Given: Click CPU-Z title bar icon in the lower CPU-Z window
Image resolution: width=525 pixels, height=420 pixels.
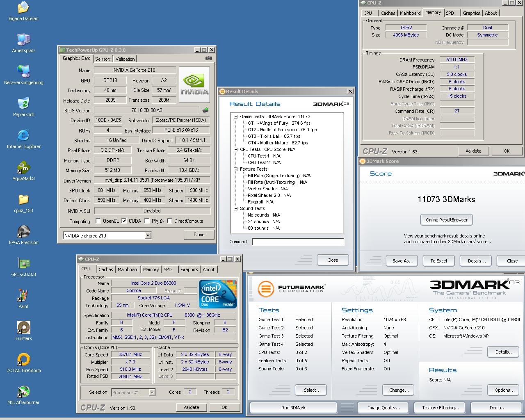Looking at the screenshot, I should (x=81, y=259).
